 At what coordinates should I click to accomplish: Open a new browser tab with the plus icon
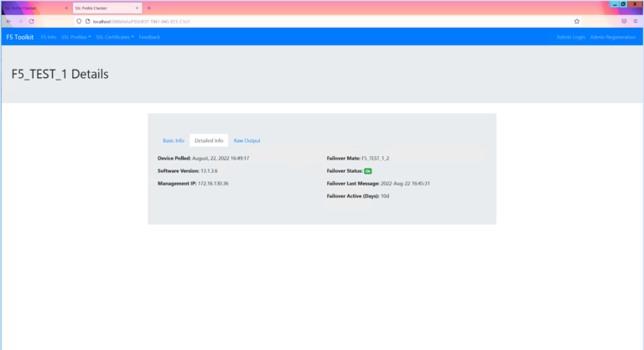point(149,8)
